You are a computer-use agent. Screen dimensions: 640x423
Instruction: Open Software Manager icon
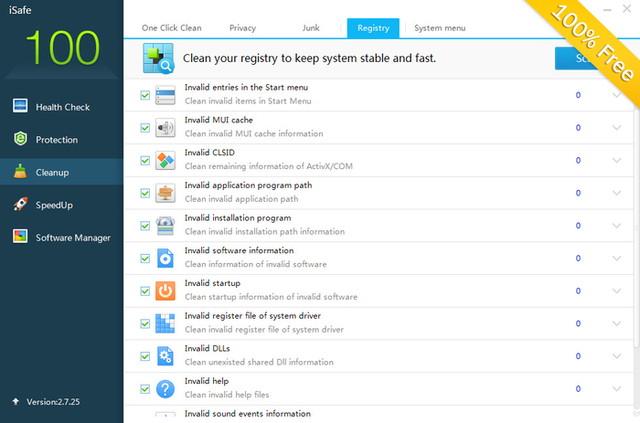pyautogui.click(x=20, y=236)
